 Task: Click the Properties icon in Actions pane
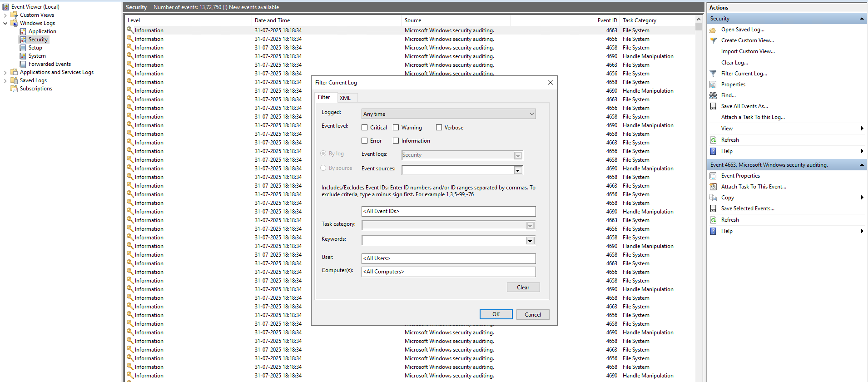tap(713, 84)
